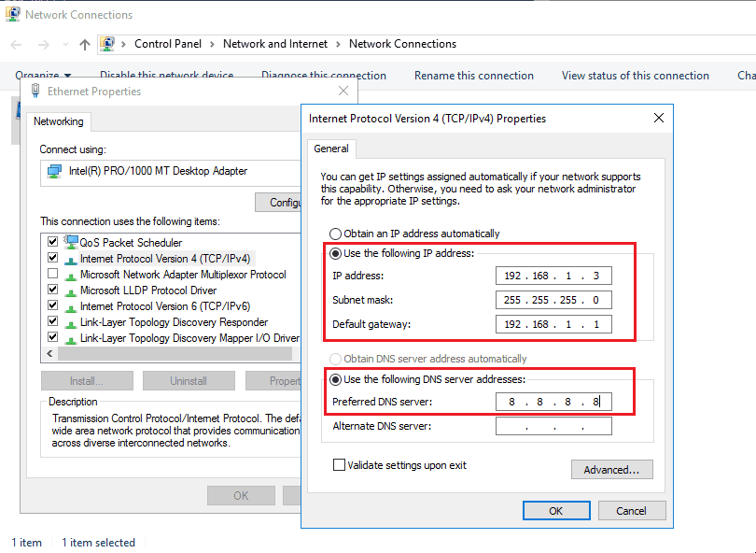The width and height of the screenshot is (756, 553).
Task: Click items list scroll-left arrow
Action: coord(49,354)
